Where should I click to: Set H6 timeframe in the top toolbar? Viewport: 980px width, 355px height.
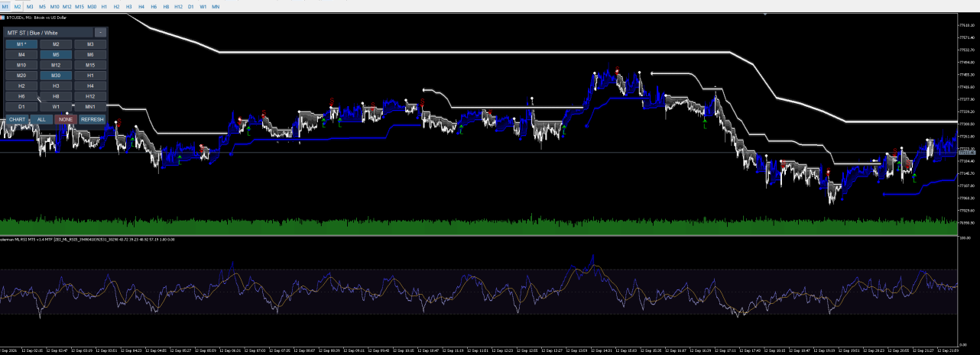pos(154,6)
